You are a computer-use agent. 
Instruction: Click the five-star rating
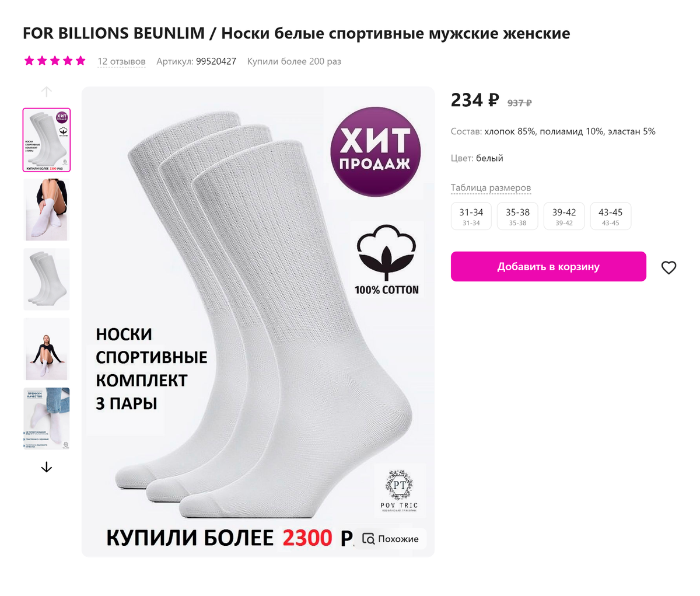55,61
